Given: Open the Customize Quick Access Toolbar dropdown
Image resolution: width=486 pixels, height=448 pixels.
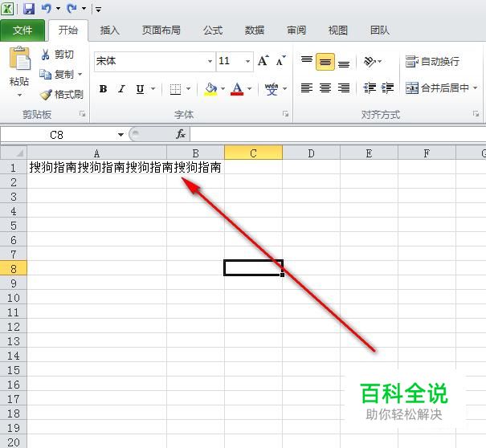Looking at the screenshot, I should click(98, 10).
